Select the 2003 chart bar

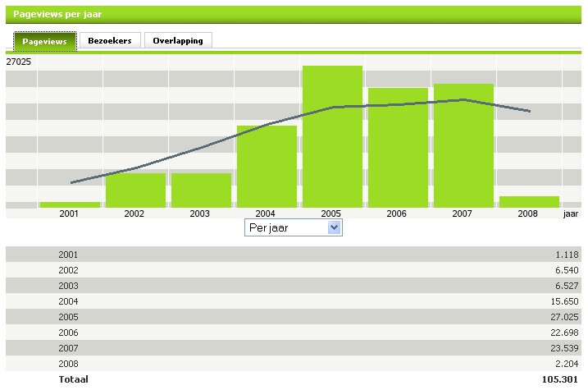coord(201,190)
